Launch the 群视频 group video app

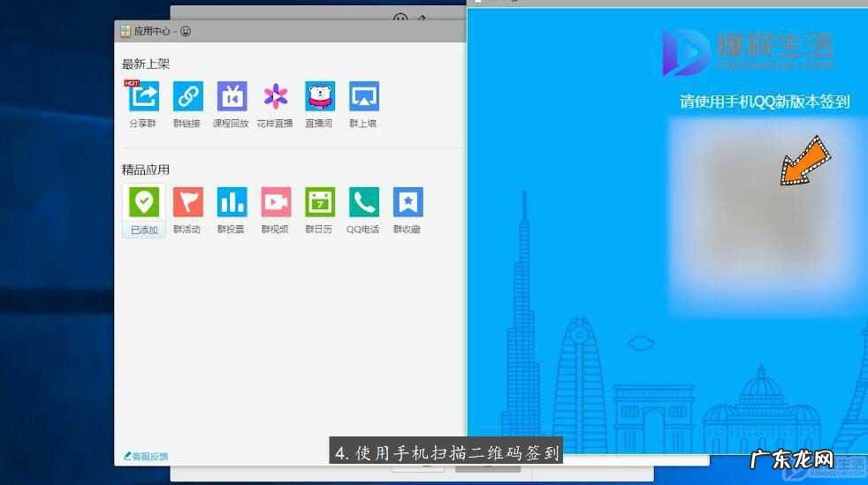coord(276,201)
